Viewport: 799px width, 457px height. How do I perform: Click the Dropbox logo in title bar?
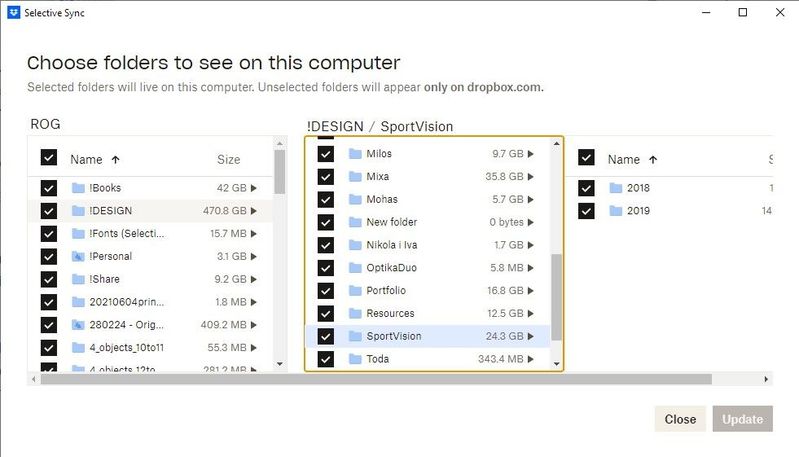coord(14,13)
